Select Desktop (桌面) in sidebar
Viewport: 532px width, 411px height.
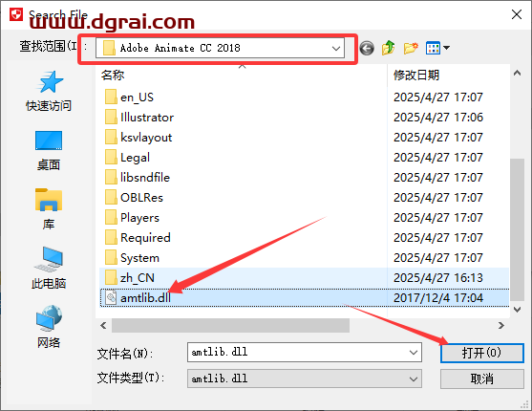pyautogui.click(x=49, y=150)
